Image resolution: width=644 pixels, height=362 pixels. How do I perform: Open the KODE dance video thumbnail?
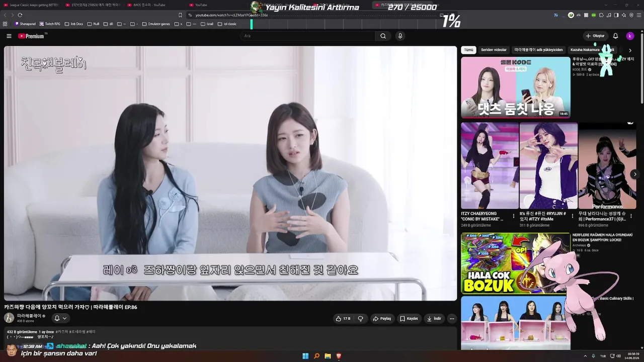[516, 87]
